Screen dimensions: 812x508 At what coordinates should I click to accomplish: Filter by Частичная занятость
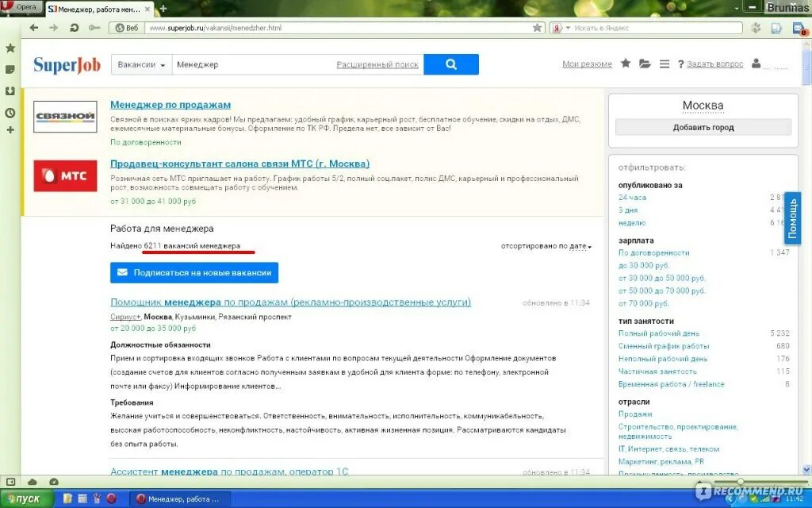(x=657, y=371)
